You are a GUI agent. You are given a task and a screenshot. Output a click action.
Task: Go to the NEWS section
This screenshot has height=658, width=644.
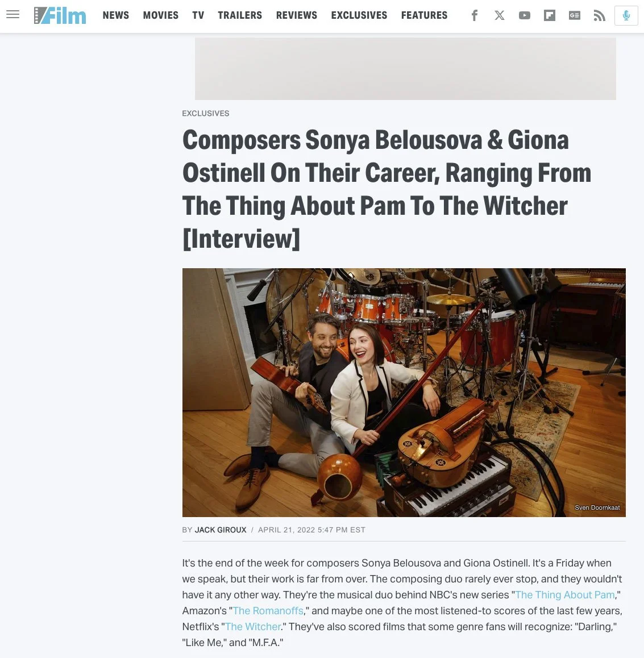click(x=116, y=15)
